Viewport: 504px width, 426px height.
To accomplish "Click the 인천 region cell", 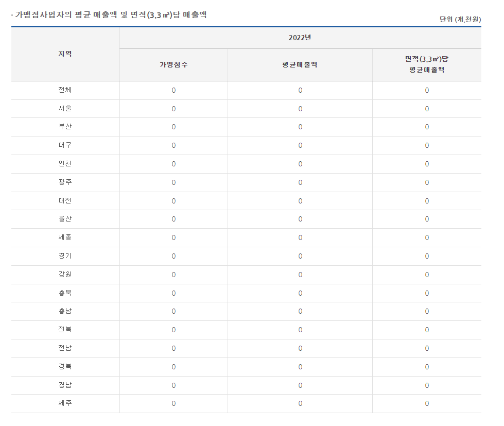I will coord(65,164).
